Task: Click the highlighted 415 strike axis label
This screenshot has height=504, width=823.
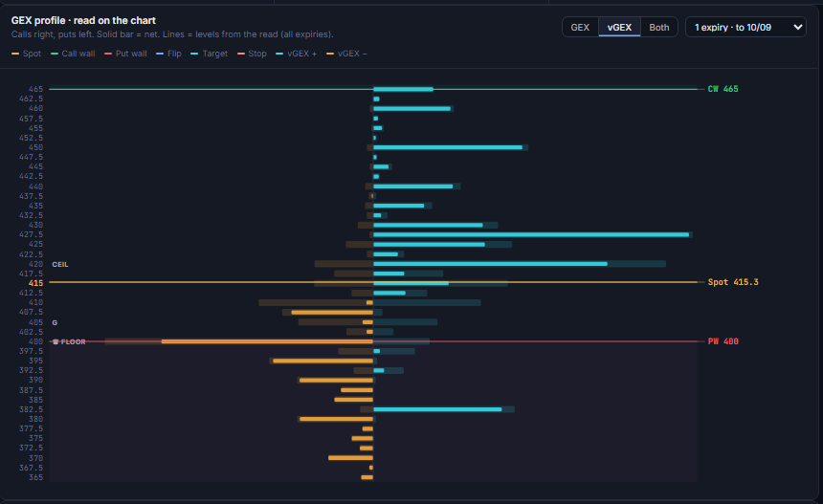Action: [35, 283]
